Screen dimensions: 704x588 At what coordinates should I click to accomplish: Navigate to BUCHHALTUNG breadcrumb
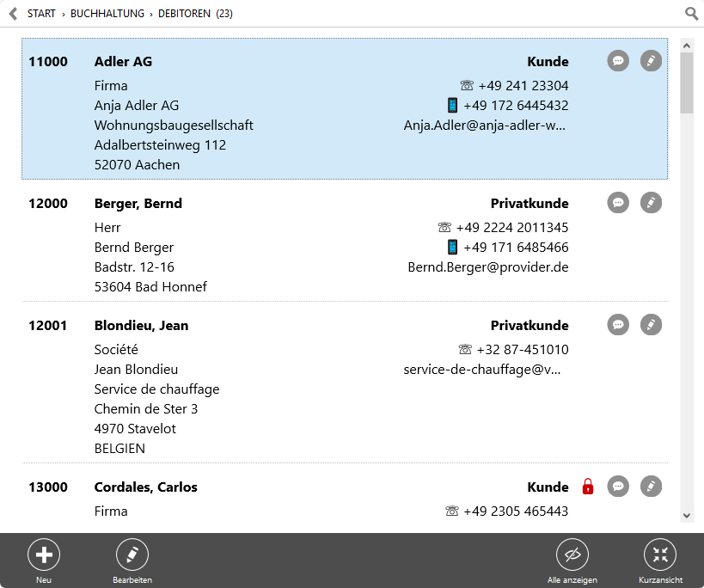tap(107, 14)
